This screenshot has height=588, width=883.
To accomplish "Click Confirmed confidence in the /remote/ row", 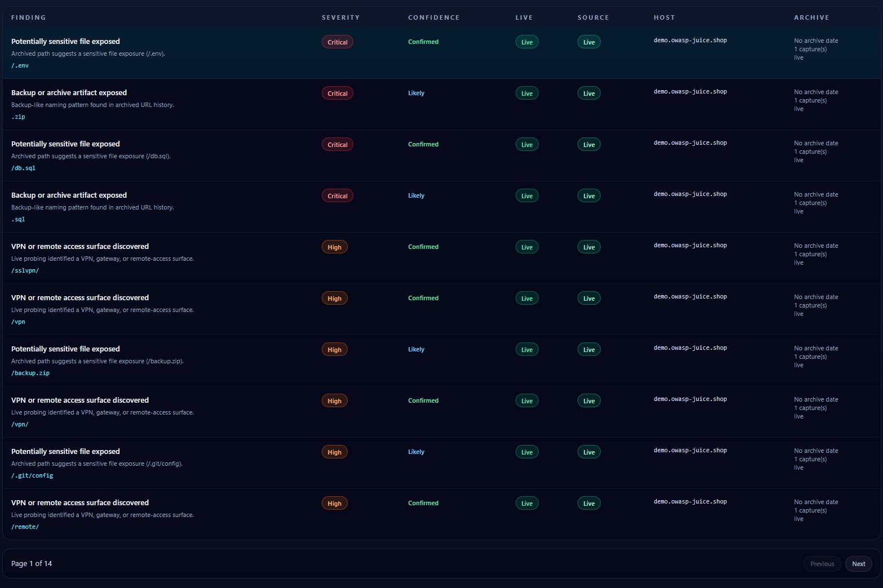I will (x=423, y=504).
